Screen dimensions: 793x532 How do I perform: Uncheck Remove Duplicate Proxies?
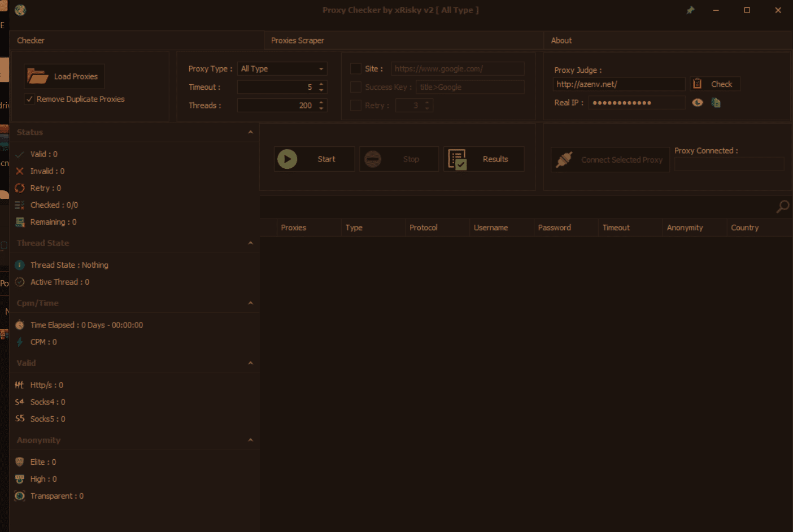coord(29,99)
